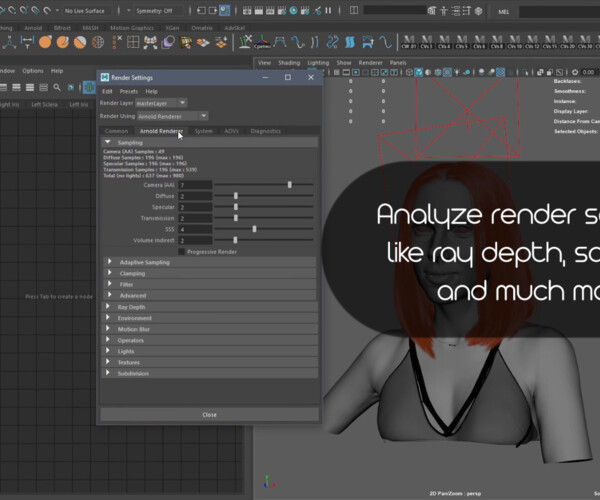
Task: Click the blue wave curve shelf icon
Action: (x=385, y=42)
